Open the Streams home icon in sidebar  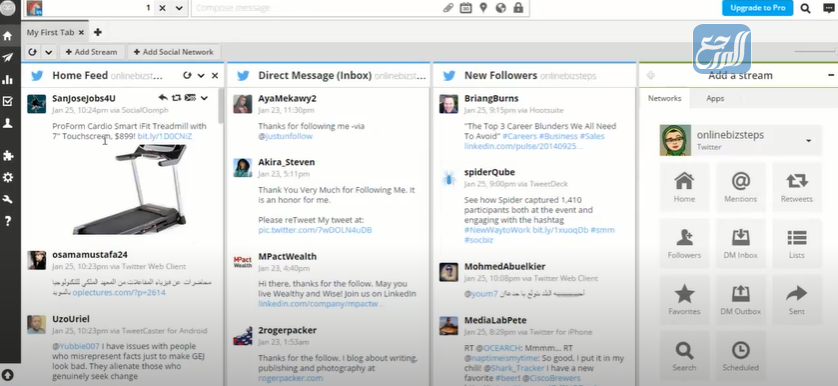(7, 36)
